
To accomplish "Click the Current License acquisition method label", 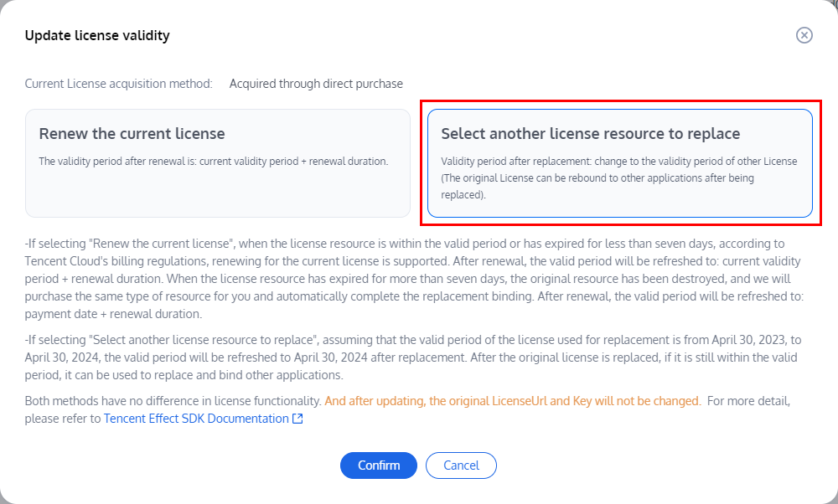I will click(119, 84).
